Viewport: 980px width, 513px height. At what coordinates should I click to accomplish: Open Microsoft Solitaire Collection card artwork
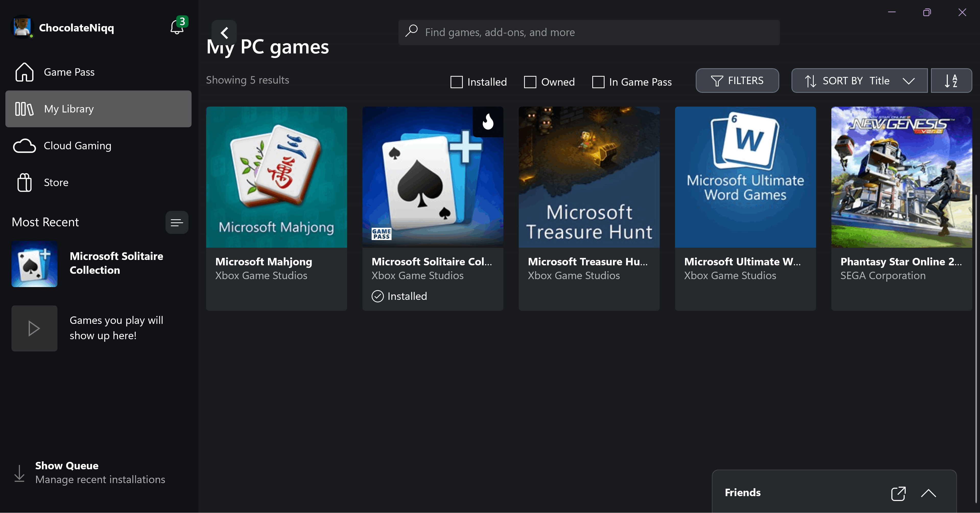coord(433,177)
